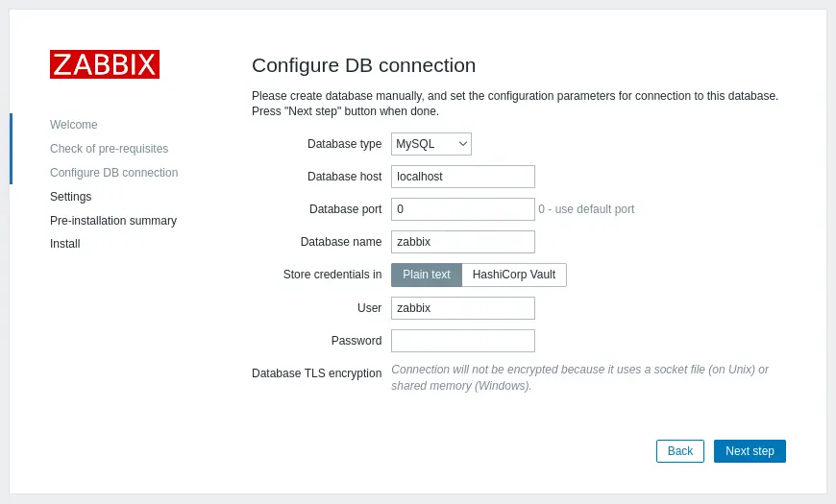The height and width of the screenshot is (504, 836).
Task: Select Configure DB connection sidebar step
Action: pyautogui.click(x=113, y=173)
